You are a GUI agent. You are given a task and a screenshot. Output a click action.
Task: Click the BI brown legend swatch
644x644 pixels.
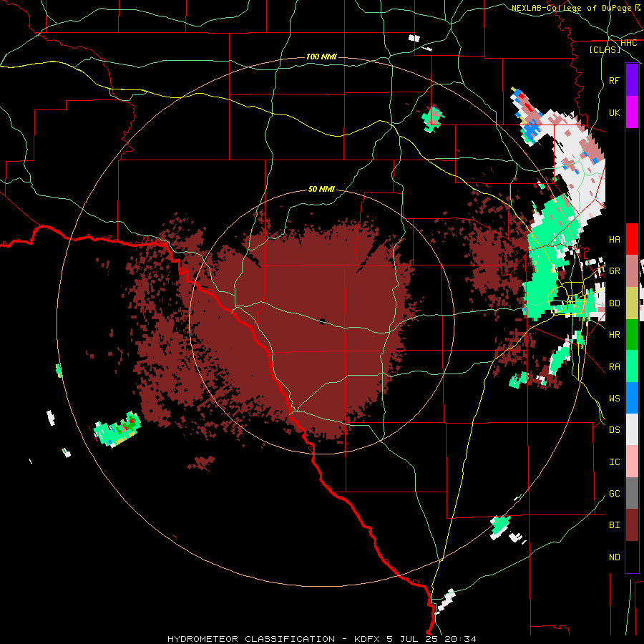pos(632,525)
